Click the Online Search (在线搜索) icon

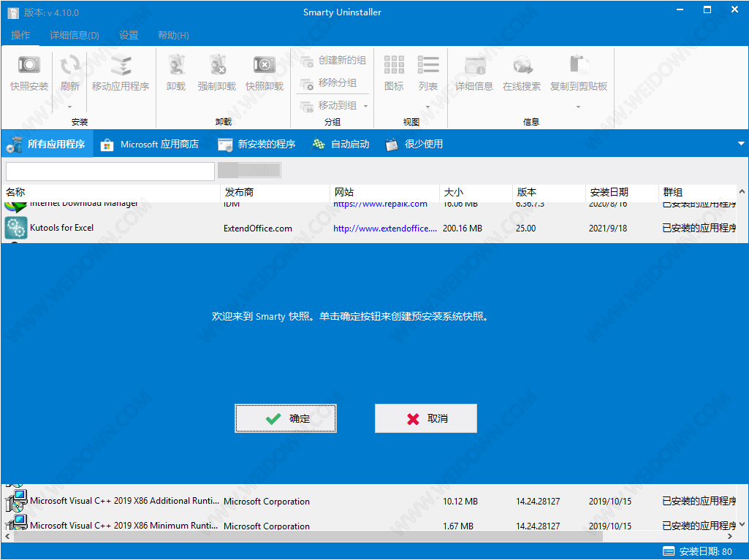coord(522,66)
